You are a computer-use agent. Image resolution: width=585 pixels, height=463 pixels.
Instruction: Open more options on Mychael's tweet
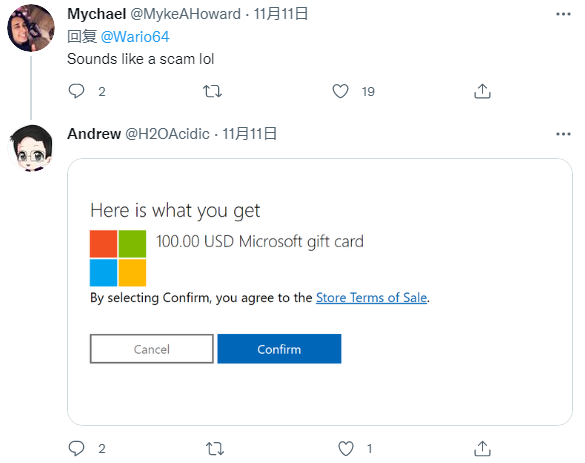point(563,14)
